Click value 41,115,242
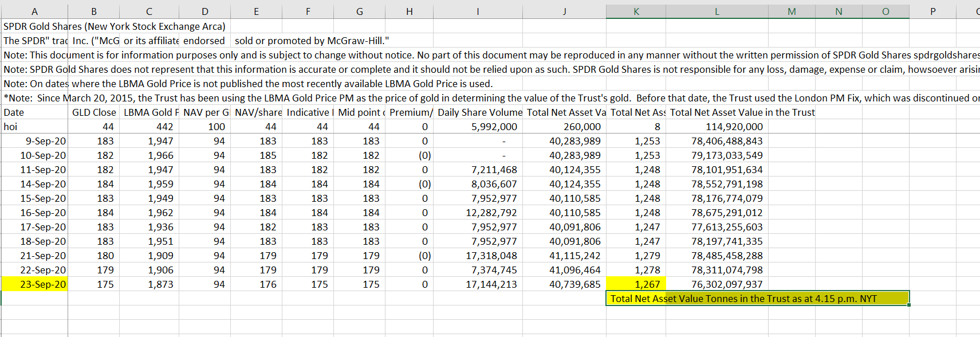This screenshot has height=337, width=980. (564, 256)
